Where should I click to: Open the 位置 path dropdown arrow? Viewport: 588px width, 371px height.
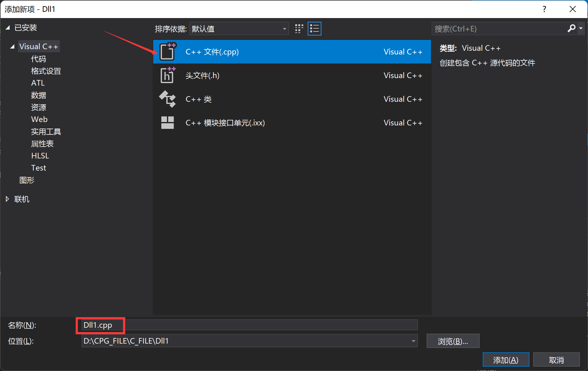tap(413, 341)
